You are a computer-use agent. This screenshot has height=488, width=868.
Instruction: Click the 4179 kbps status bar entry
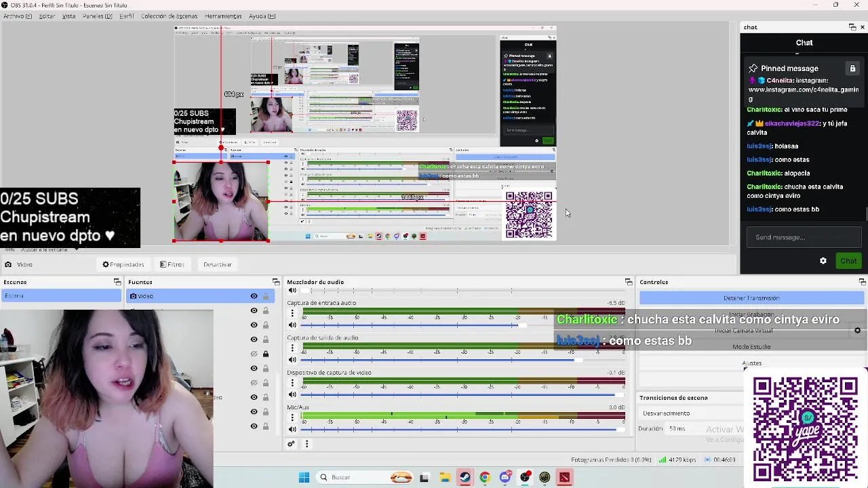677,460
